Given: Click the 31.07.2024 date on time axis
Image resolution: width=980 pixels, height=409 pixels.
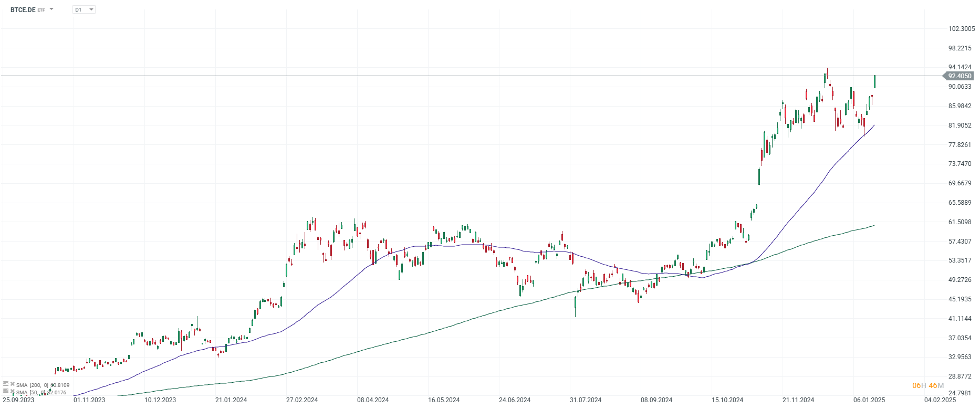Looking at the screenshot, I should (x=586, y=400).
